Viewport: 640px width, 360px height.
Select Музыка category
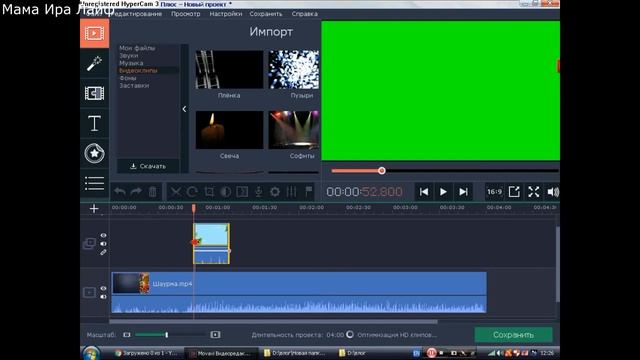coord(131,63)
